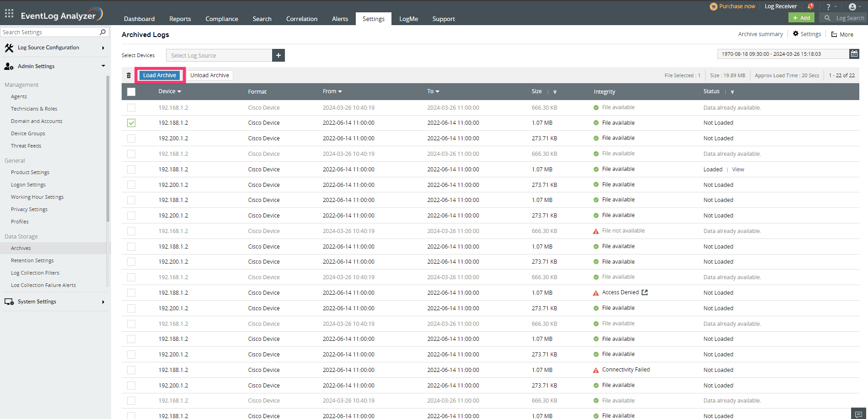Click the search settings magnifier icon
This screenshot has width=868, height=419.
click(103, 32)
